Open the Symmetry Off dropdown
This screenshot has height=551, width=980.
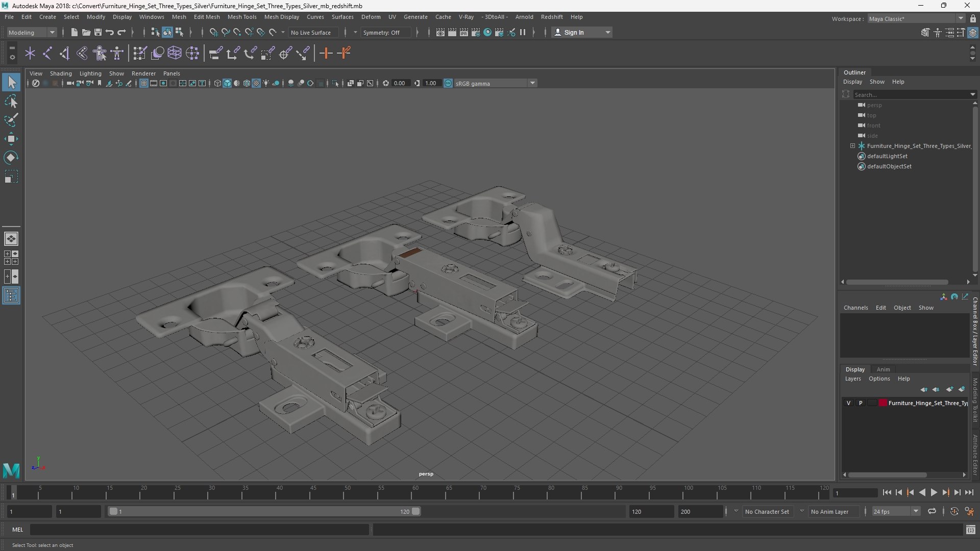point(386,33)
